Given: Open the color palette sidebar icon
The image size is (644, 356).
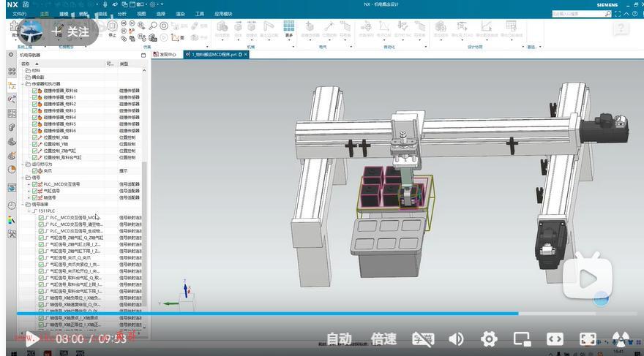Looking at the screenshot, I should (12, 220).
